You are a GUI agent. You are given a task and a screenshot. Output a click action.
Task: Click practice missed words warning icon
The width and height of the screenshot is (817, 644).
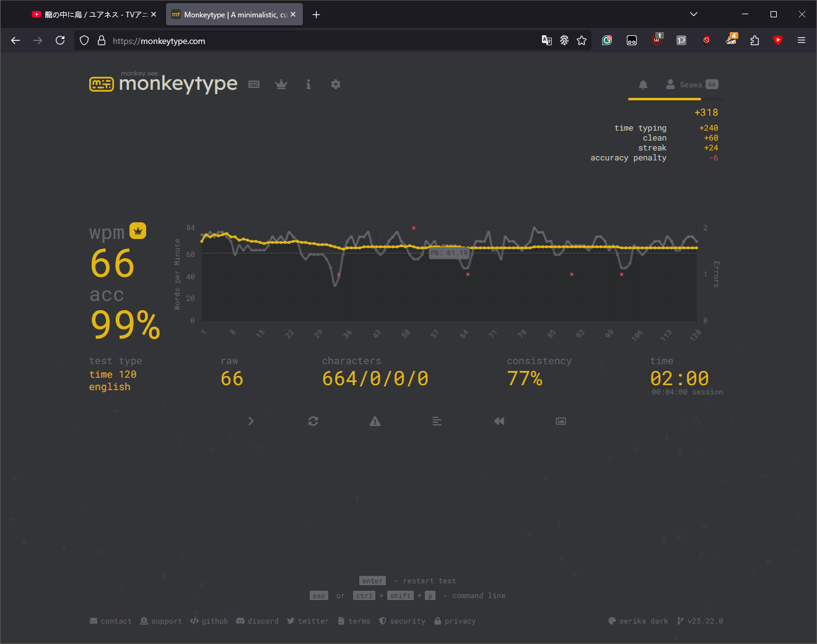[x=375, y=421]
